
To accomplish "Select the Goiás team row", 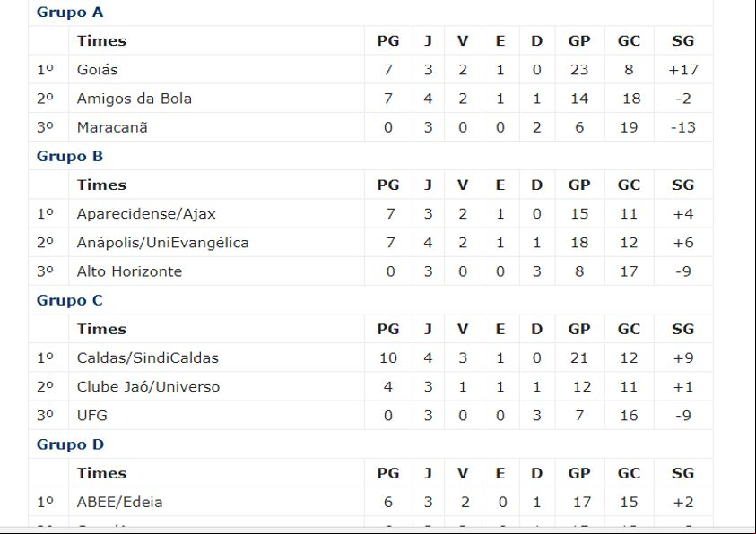I will (370, 69).
